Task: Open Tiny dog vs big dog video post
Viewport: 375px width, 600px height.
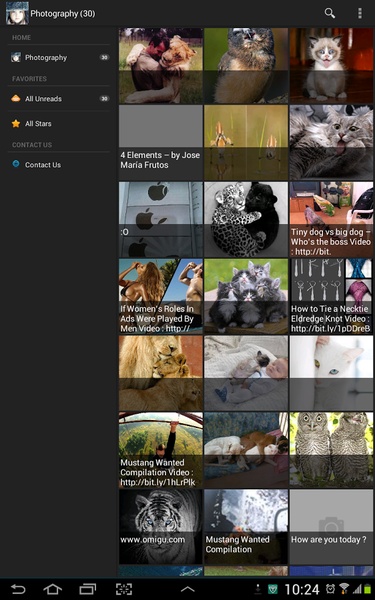Action: [x=331, y=219]
